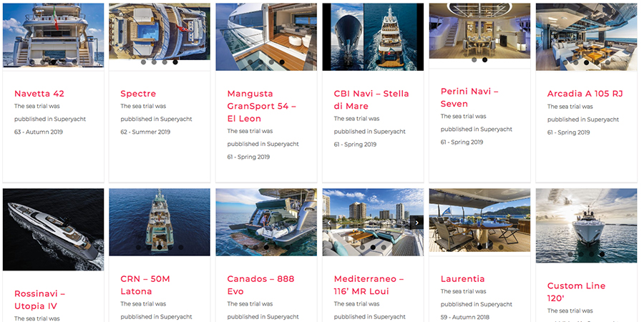Open the Laurentia yacht title link
The height and width of the screenshot is (322, 644).
tap(462, 279)
